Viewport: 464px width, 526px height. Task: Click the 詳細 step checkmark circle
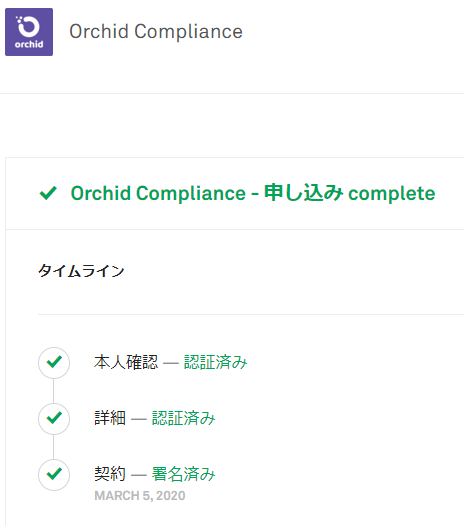pyautogui.click(x=54, y=419)
